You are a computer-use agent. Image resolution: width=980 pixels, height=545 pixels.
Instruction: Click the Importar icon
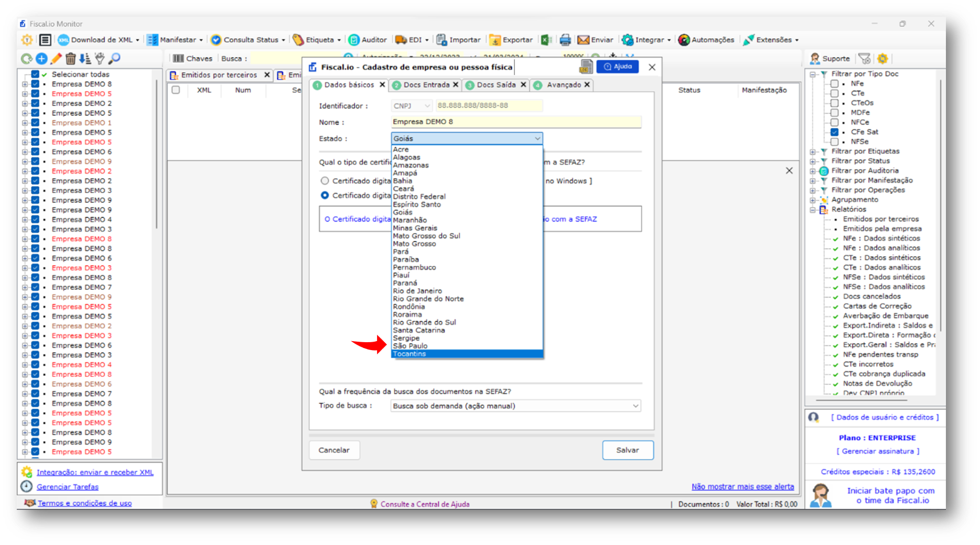tap(442, 40)
